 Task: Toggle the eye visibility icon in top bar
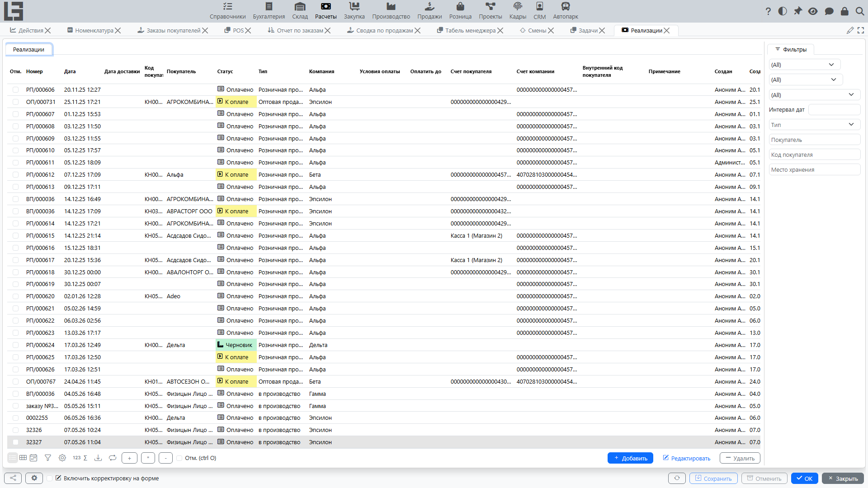pyautogui.click(x=813, y=11)
